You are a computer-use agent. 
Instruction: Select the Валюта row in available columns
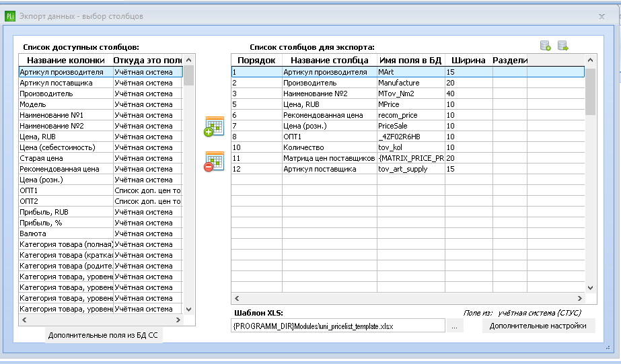pyautogui.click(x=101, y=233)
